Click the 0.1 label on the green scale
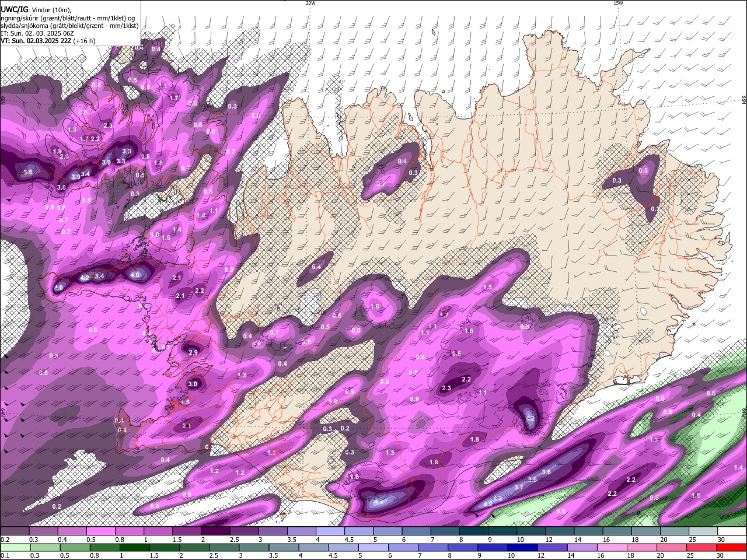 point(5,555)
